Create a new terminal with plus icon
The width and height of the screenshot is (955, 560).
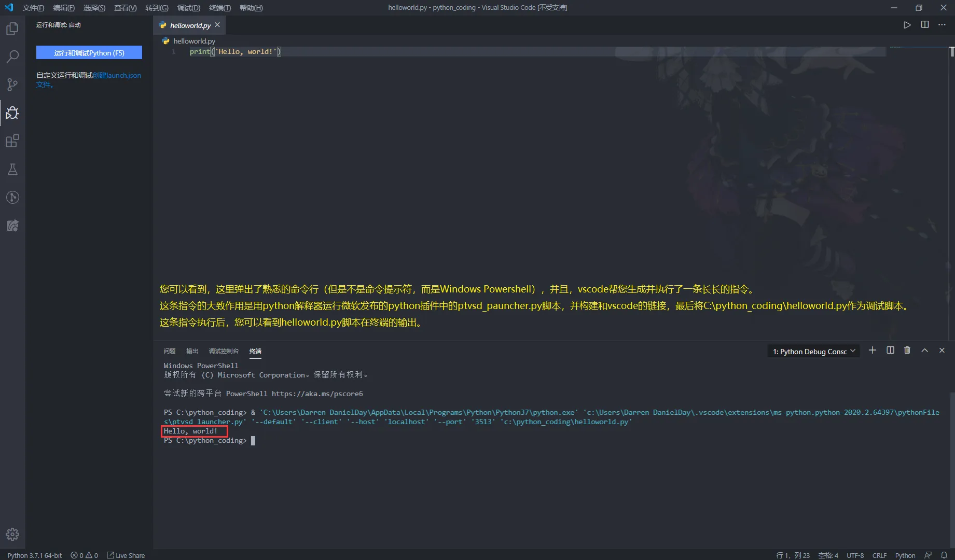point(873,351)
